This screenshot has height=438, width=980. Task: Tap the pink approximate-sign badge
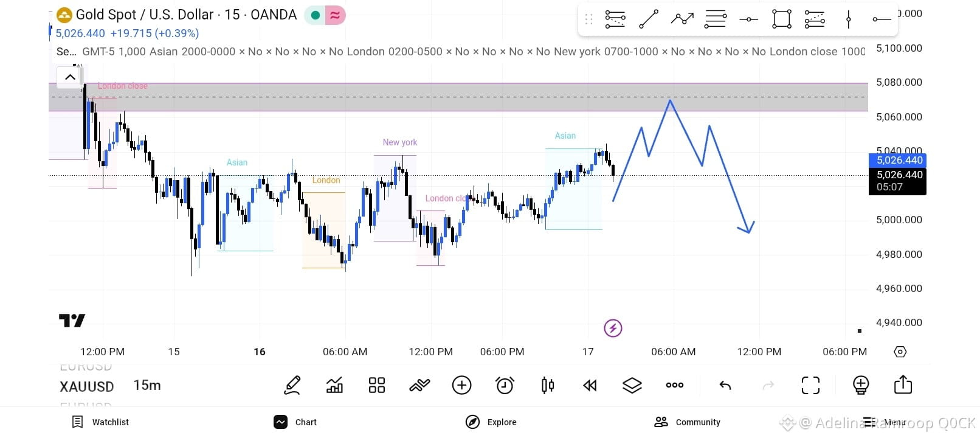click(335, 15)
